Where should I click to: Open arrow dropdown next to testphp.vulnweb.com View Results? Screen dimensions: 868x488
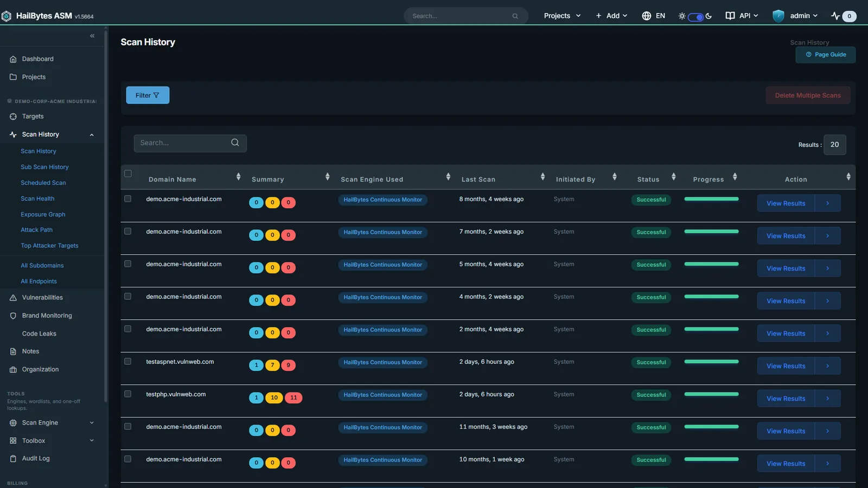point(827,399)
